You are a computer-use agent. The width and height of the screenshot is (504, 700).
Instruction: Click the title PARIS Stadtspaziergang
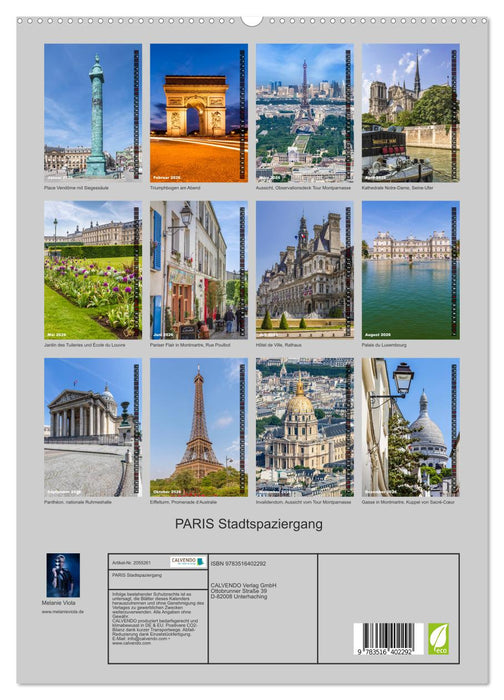click(x=249, y=524)
